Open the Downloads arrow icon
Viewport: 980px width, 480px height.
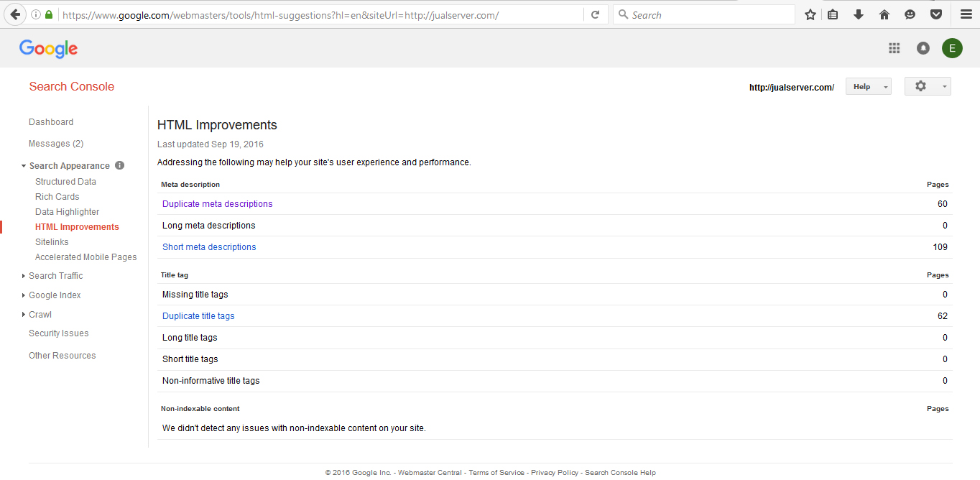click(859, 14)
